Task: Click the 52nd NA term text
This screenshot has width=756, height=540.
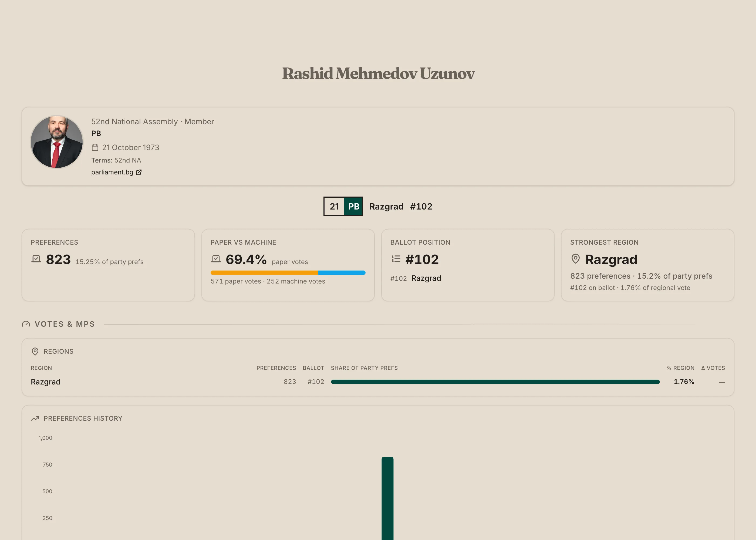Action: click(128, 160)
